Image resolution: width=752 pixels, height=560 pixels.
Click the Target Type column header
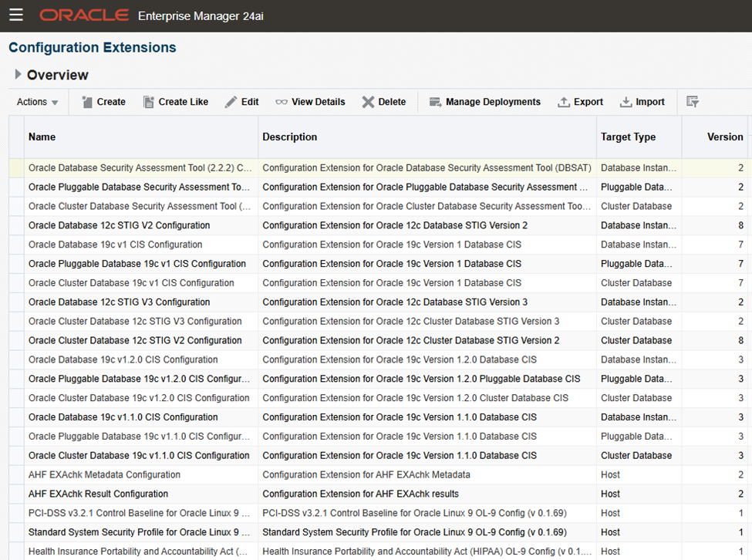[628, 137]
